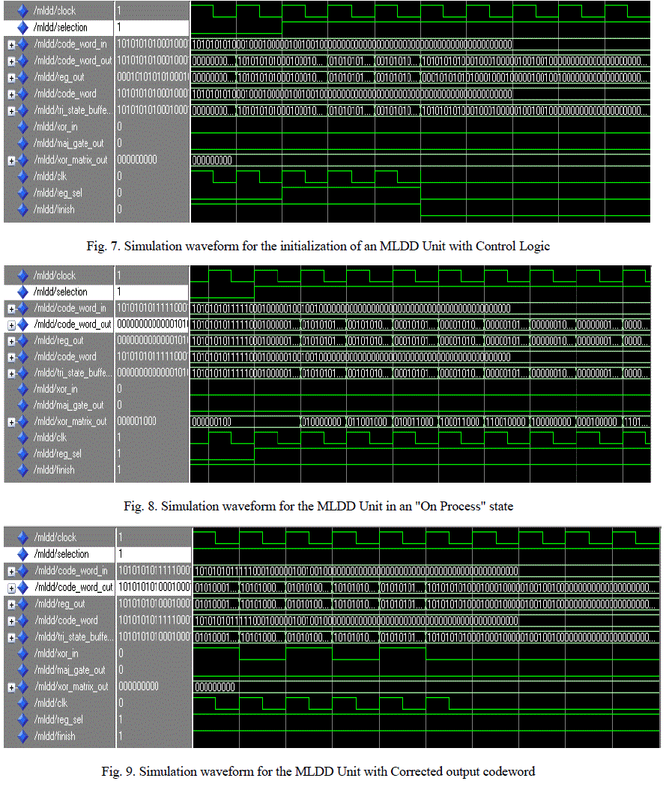Click the diamond icon beside /mldd/xor_in in Fig. 8

coord(22,388)
